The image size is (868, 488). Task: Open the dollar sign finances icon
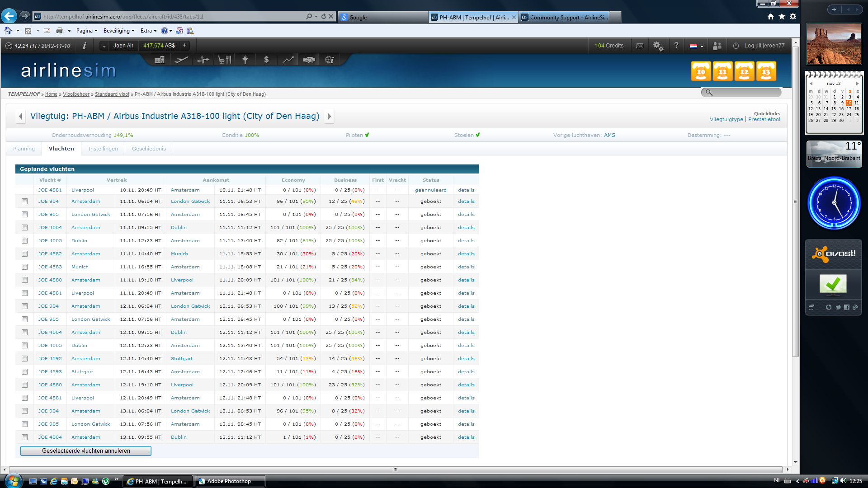click(266, 60)
